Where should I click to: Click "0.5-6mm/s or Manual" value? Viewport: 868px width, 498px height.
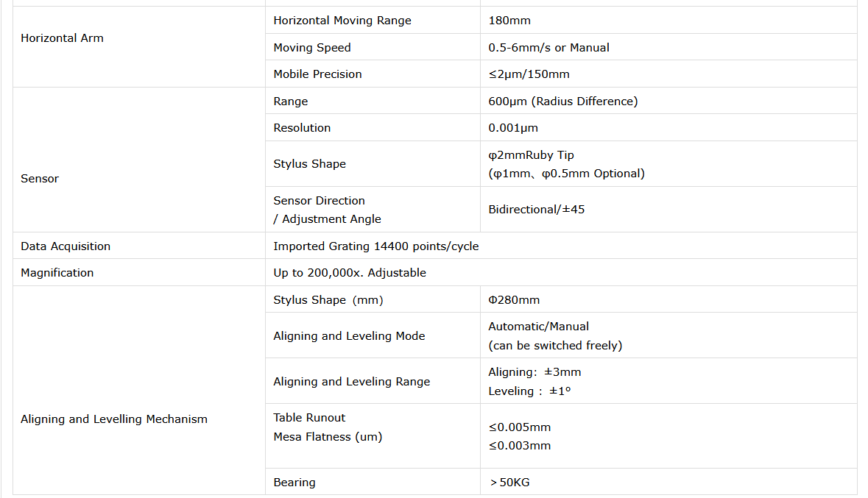pyautogui.click(x=548, y=48)
